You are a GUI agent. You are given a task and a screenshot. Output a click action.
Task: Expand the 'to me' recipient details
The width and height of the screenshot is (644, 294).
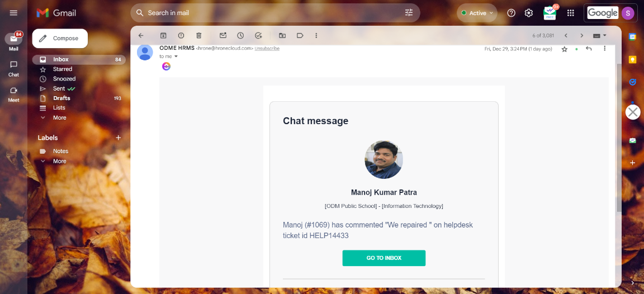[176, 56]
